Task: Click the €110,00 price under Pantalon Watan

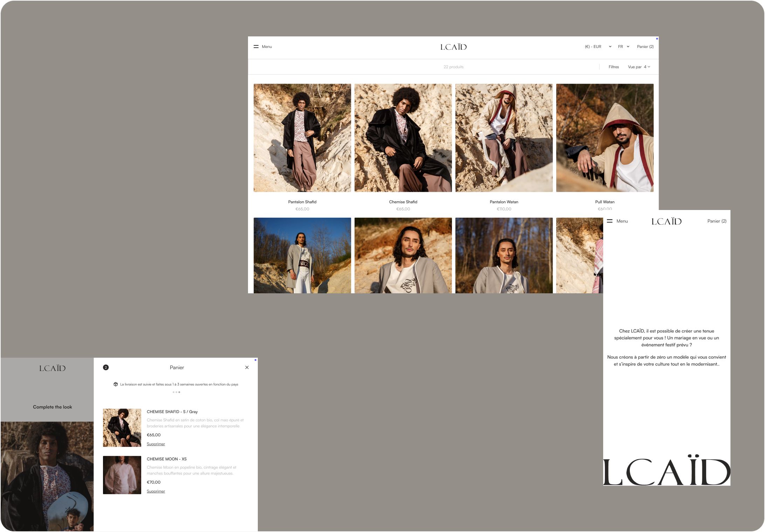Action: [504, 209]
